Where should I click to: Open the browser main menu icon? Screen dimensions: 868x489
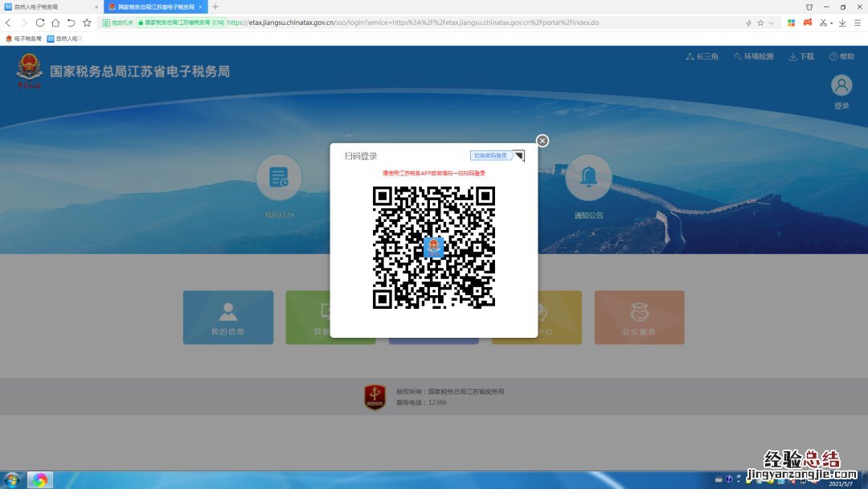pos(857,23)
